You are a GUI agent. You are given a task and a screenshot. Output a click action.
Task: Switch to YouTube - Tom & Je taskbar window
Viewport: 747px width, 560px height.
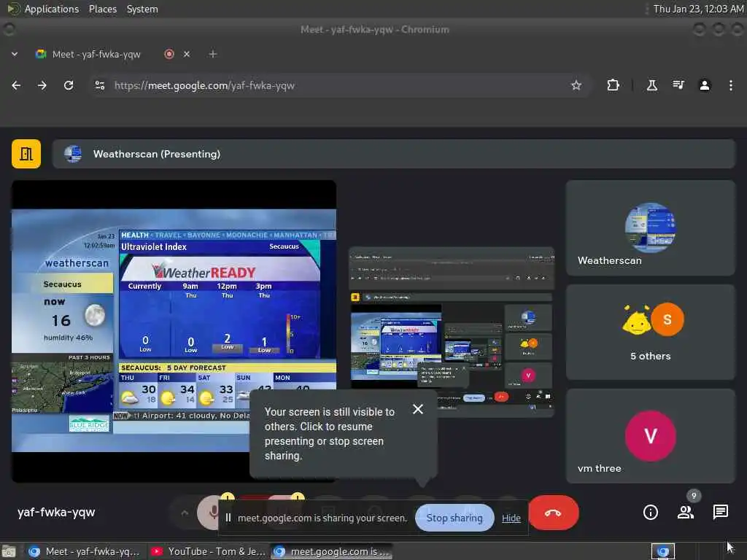tap(208, 551)
